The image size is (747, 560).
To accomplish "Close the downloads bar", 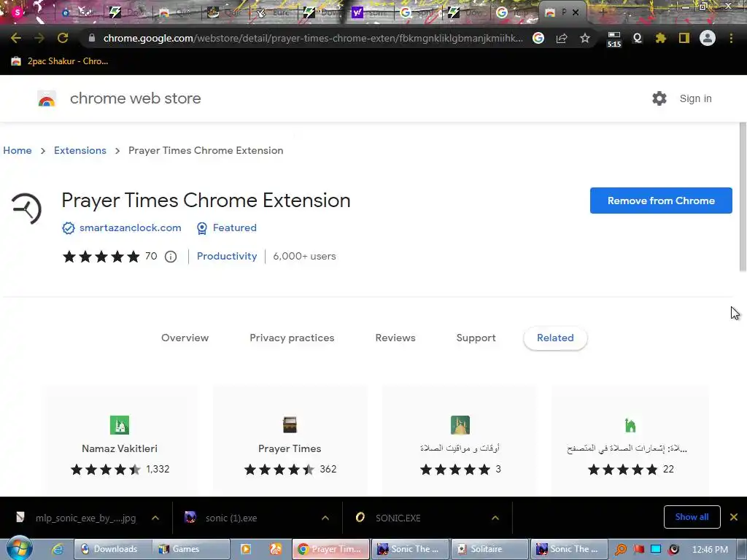I will tap(734, 517).
